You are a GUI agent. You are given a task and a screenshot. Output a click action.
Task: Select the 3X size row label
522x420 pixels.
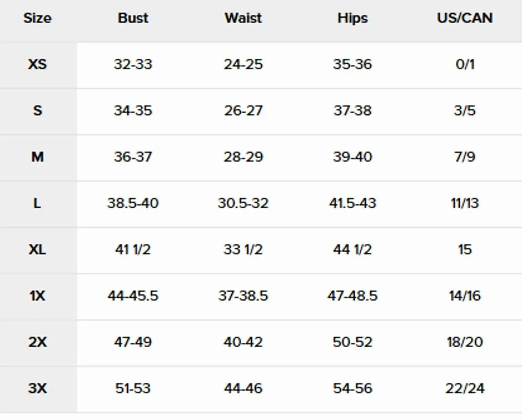pos(37,388)
